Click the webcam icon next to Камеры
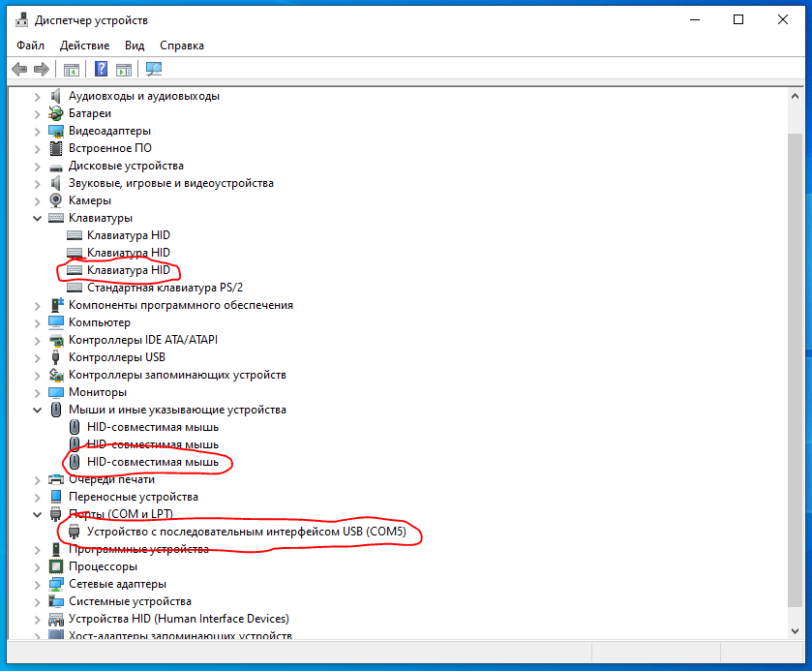Image resolution: width=812 pixels, height=671 pixels. [56, 200]
